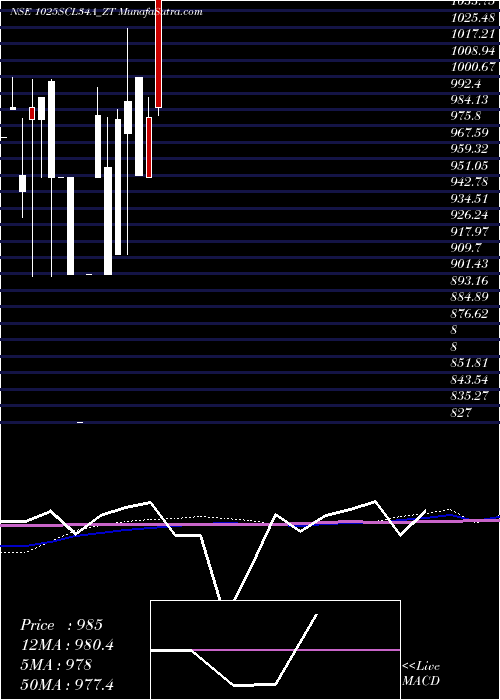Click the 1025.48 price axis label
Viewport: 500px width, 700px height.
coord(473,18)
